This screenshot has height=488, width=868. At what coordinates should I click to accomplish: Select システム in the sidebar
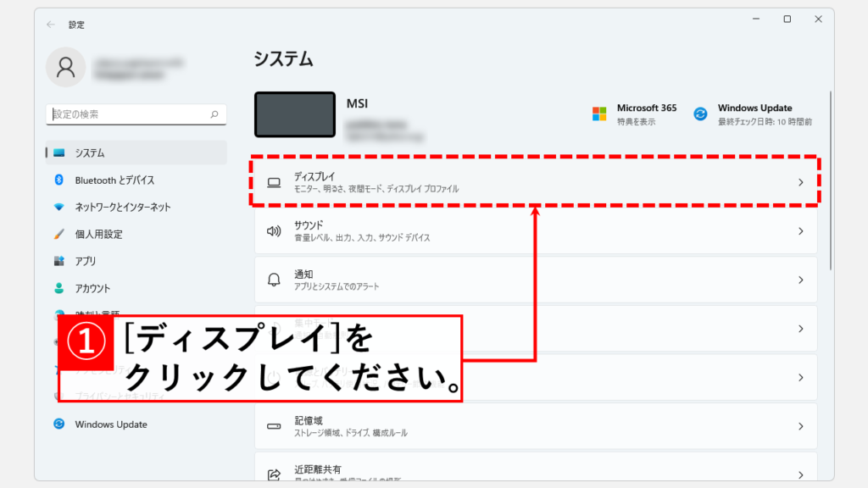[x=136, y=152]
